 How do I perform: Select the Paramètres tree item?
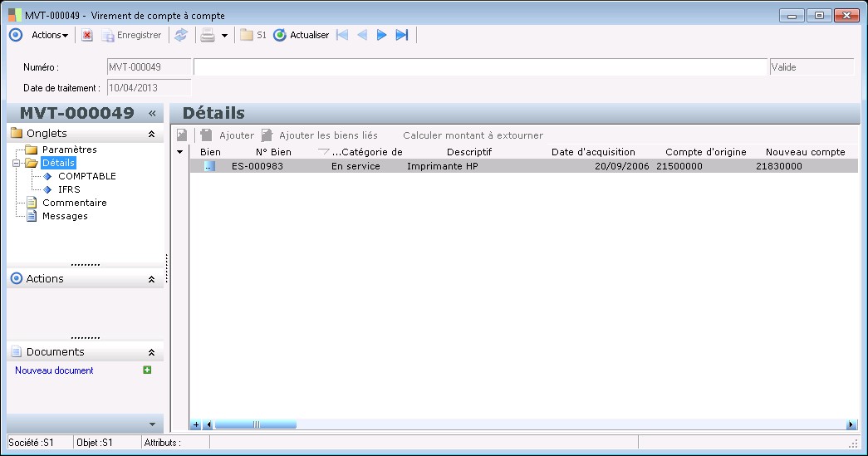tap(70, 150)
